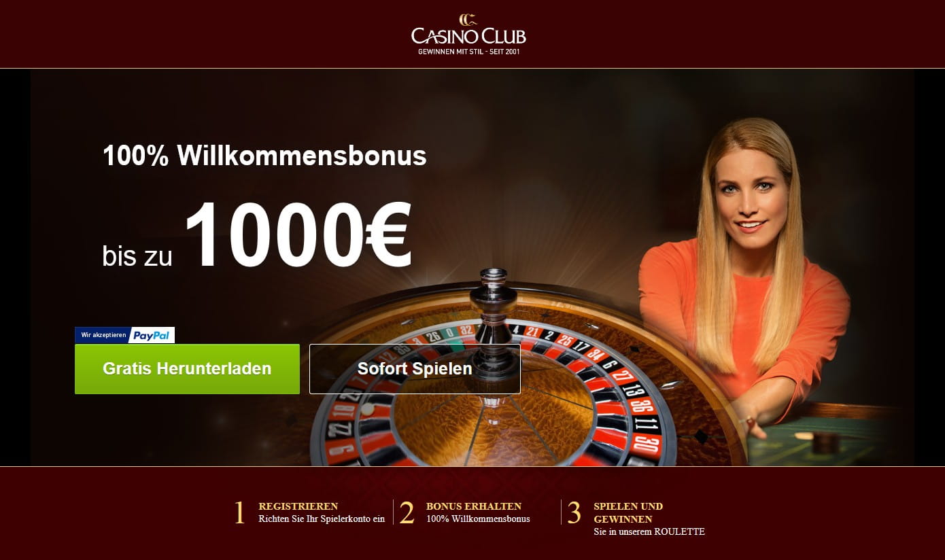The width and height of the screenshot is (945, 560).
Task: Click the Gratis Herunterladen button
Action: (187, 369)
